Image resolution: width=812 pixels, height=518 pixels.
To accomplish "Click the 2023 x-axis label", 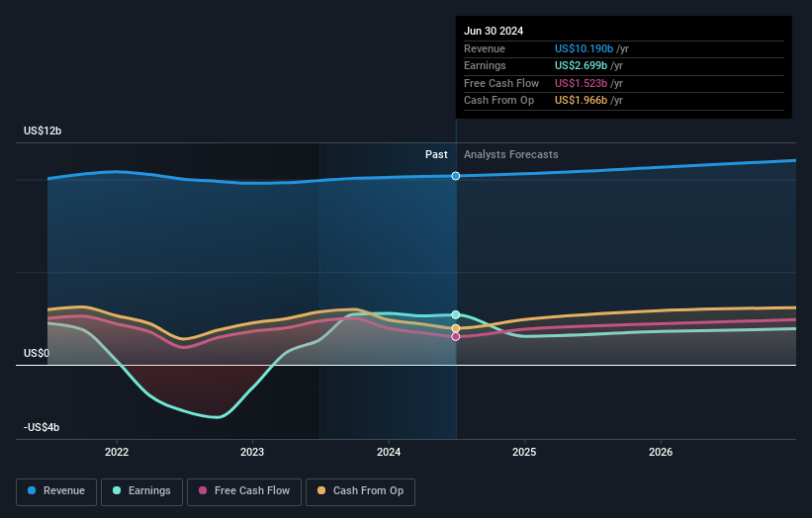I will click(252, 452).
